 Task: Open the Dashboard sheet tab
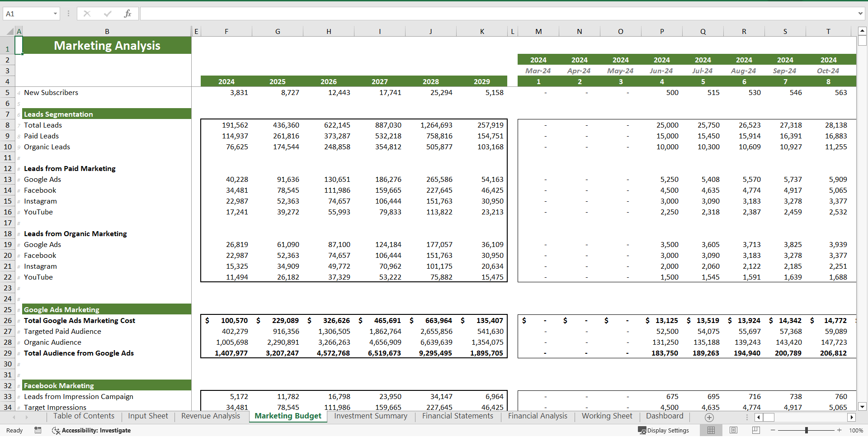tap(665, 416)
